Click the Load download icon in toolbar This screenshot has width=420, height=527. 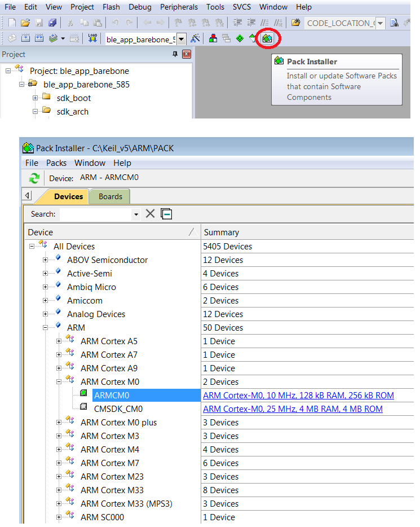click(93, 38)
